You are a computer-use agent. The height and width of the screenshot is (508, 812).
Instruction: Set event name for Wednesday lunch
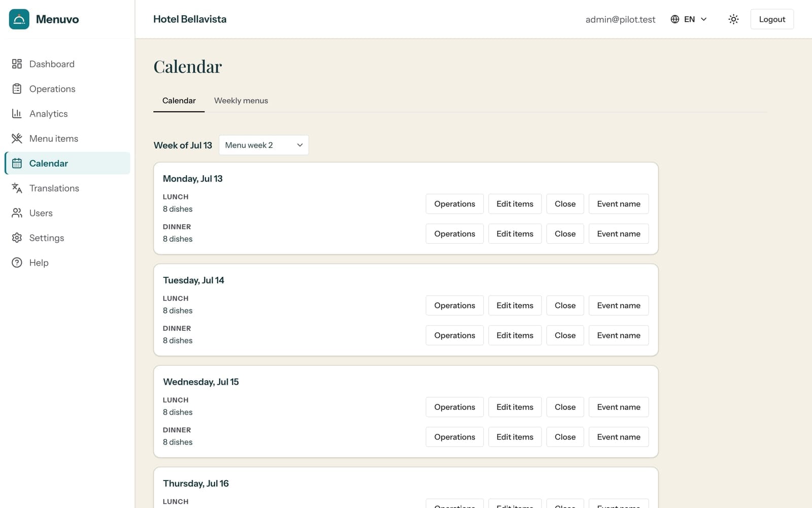tap(619, 407)
